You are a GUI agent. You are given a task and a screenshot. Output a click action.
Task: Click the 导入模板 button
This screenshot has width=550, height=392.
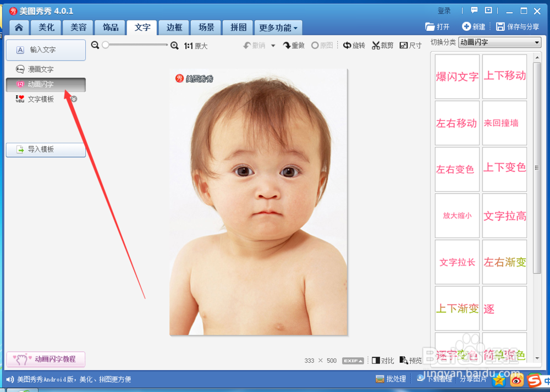46,150
